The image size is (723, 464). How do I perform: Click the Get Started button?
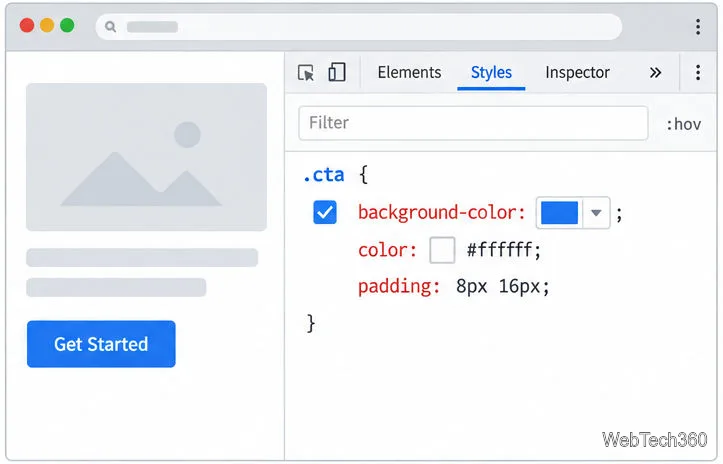pos(101,344)
